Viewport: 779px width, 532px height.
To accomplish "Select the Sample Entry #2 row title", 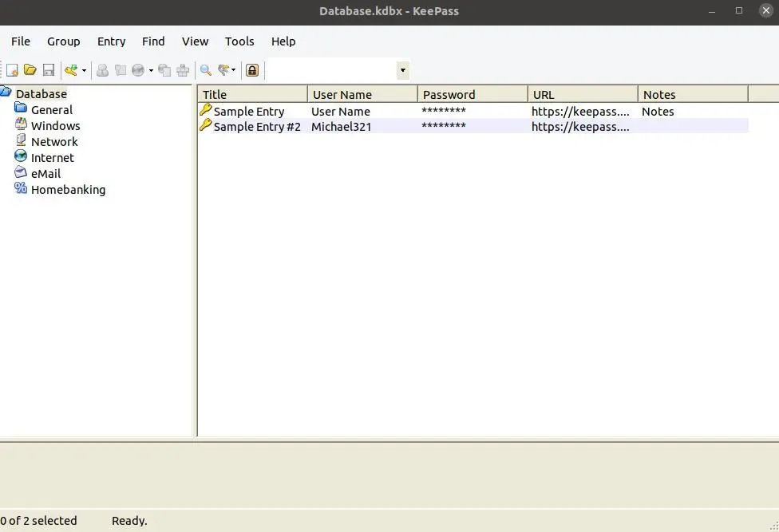I will 257,127.
